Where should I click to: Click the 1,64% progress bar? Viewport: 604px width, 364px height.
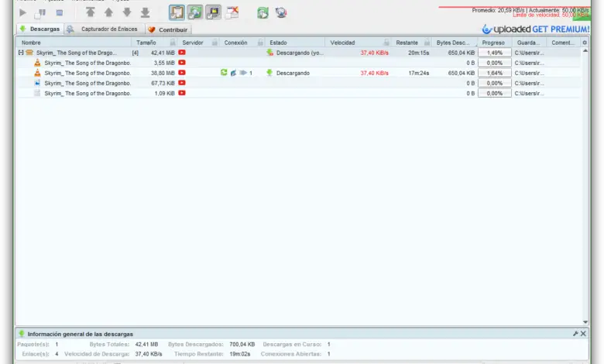pyautogui.click(x=495, y=73)
